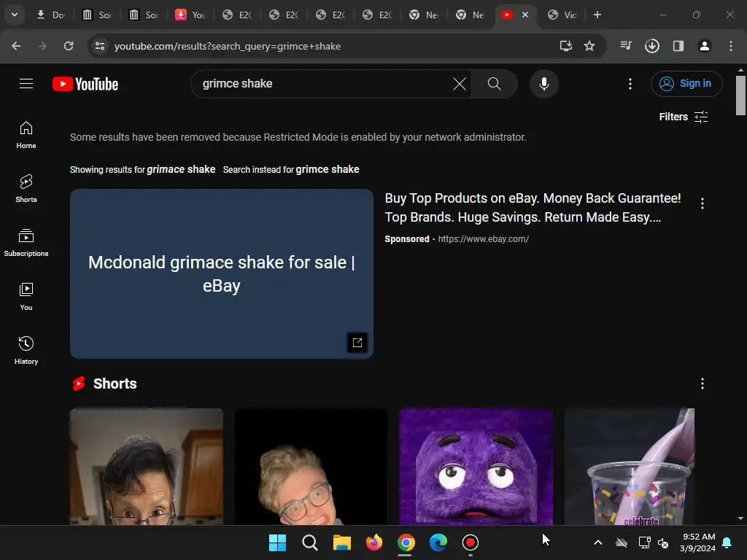
Task: Click the ebay.com sponsored URL
Action: 483,239
